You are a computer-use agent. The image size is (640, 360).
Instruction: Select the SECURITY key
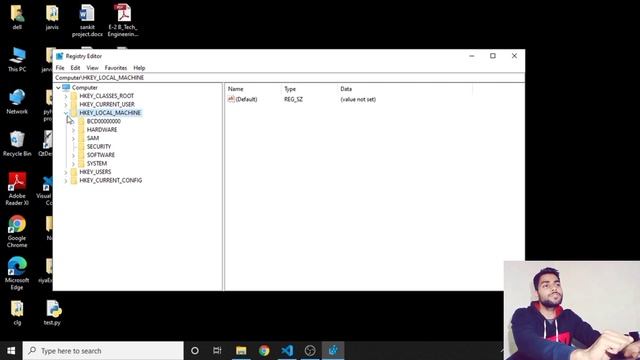tap(99, 147)
